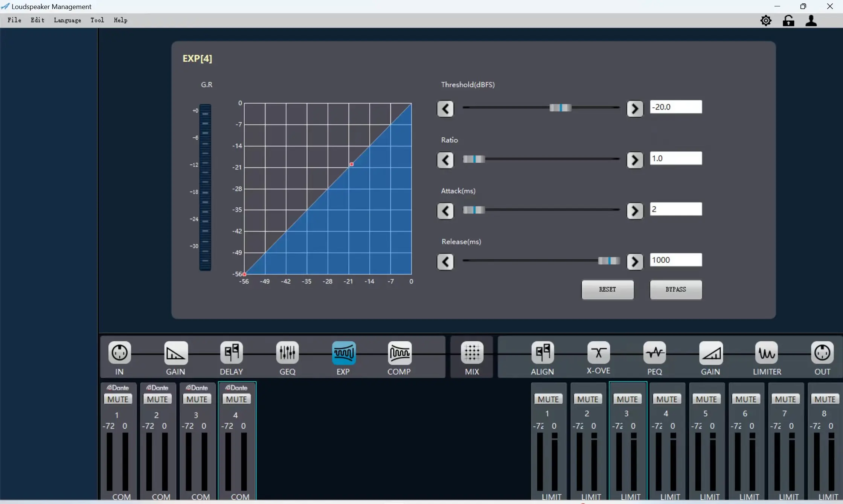
Task: Open the GEQ graphic equalizer module
Action: click(287, 353)
